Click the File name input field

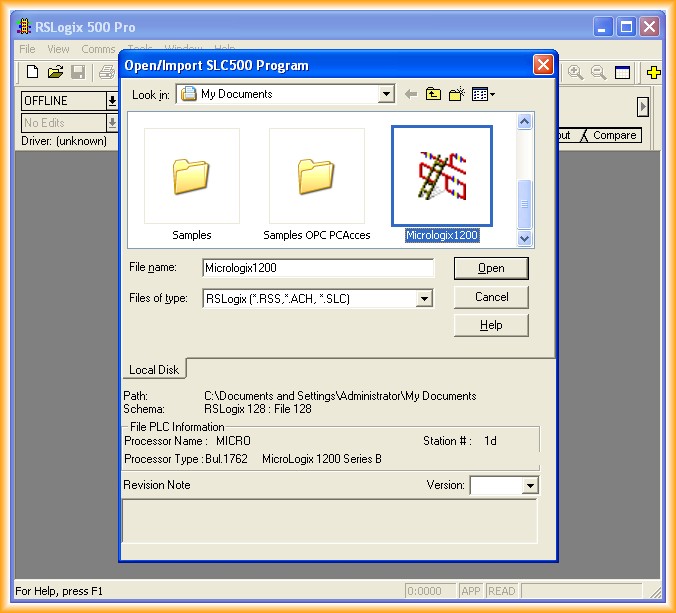coord(317,268)
